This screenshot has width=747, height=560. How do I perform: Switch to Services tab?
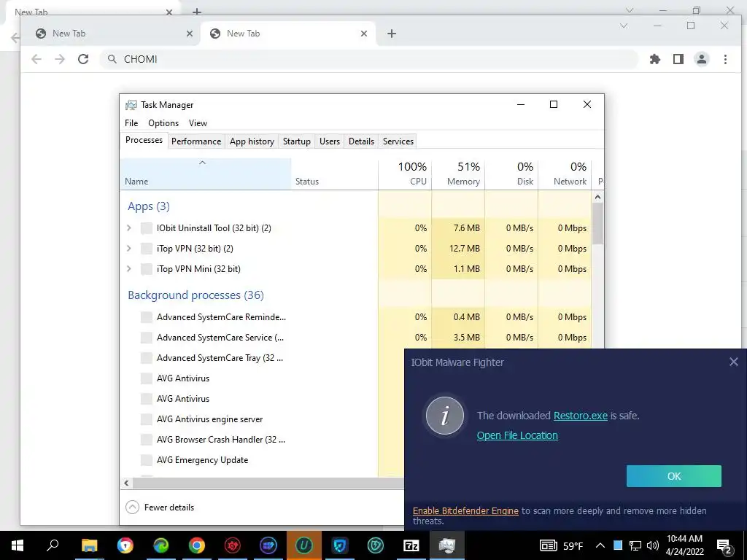pos(398,141)
